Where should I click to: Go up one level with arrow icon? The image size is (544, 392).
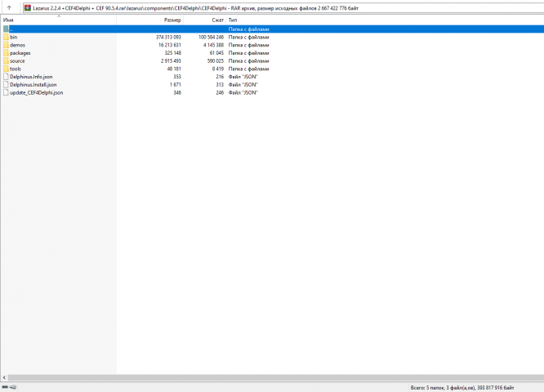(9, 7)
